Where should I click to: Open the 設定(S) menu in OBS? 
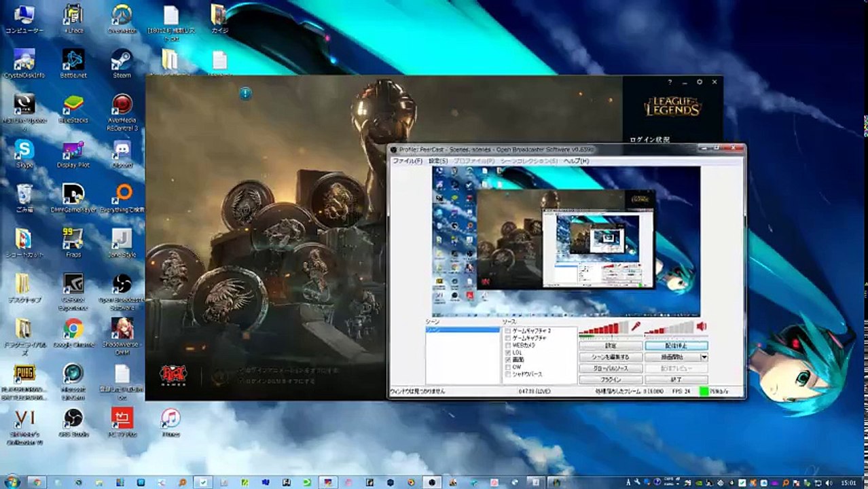coord(437,161)
